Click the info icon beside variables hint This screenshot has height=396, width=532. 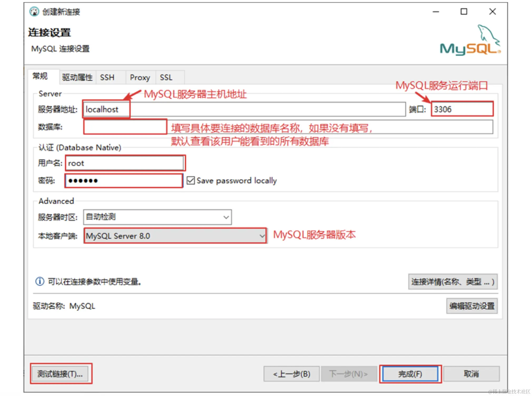point(40,281)
